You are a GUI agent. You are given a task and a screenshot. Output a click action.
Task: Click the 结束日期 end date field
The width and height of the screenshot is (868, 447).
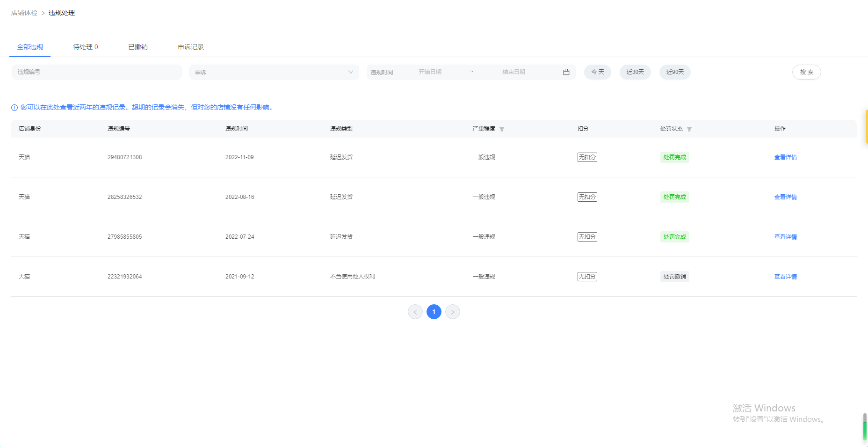point(514,72)
